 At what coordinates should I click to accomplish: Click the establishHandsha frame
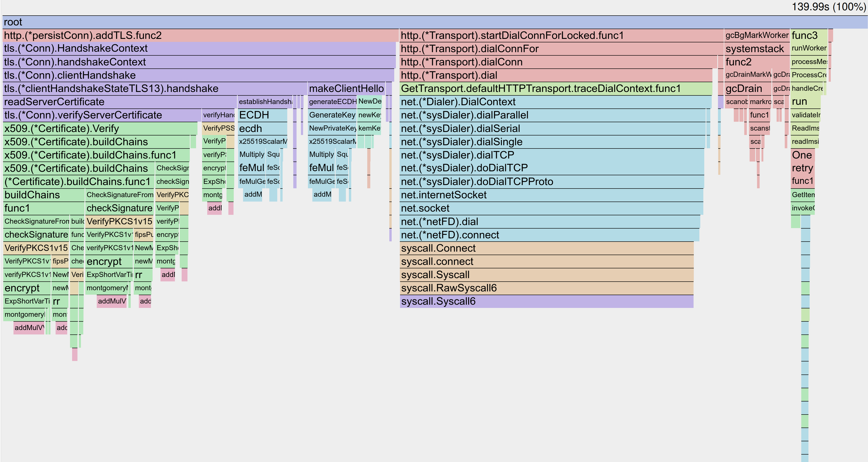[x=265, y=102]
